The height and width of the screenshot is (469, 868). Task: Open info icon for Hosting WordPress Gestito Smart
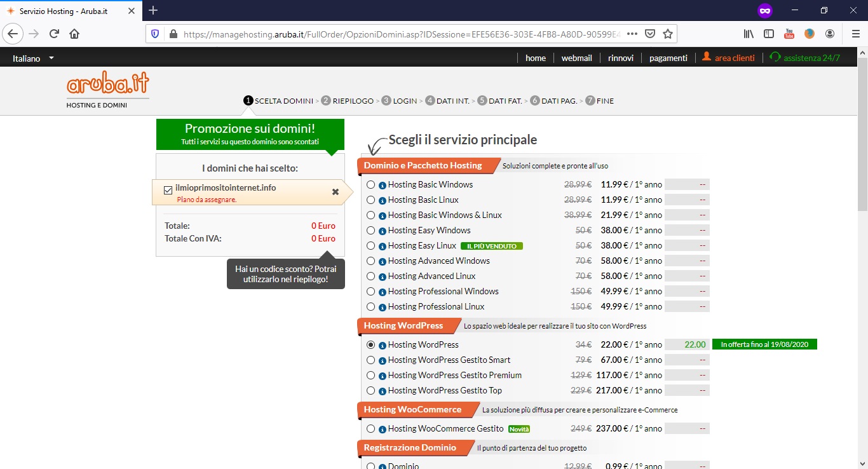pyautogui.click(x=383, y=360)
